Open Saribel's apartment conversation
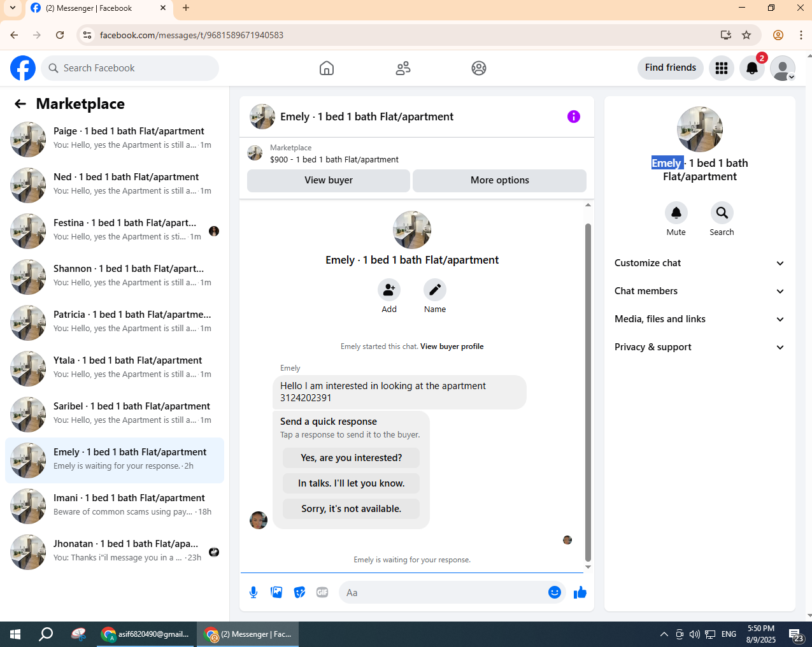Screen dimensions: 812x647 coord(115,415)
